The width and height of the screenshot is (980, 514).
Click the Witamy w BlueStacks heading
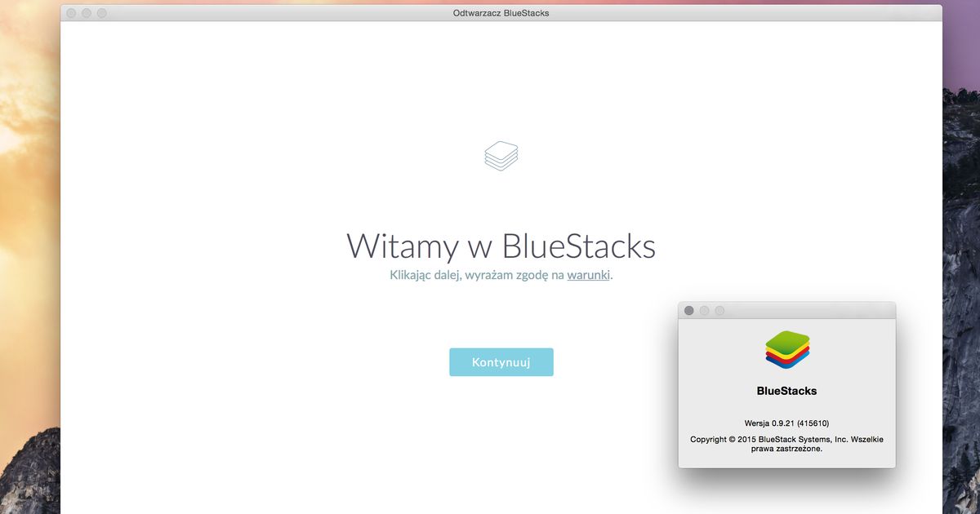pos(501,246)
